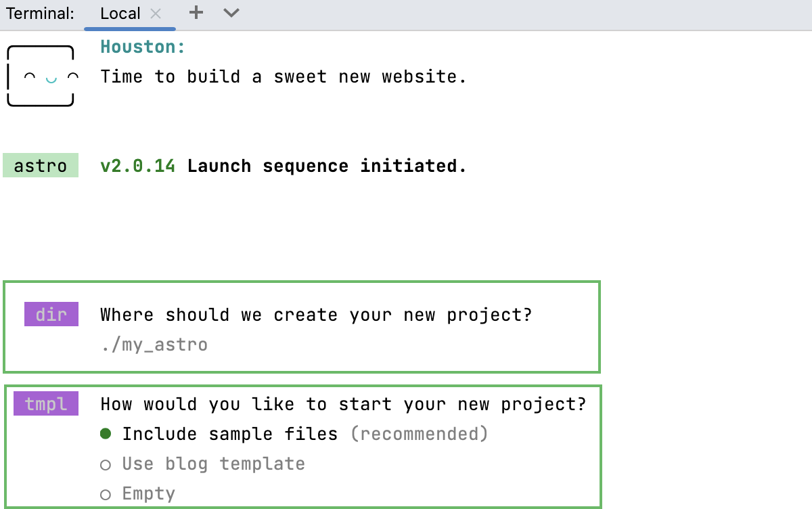Expand the hidden terminal sessions list
Image resolution: width=812 pixels, height=509 pixels.
click(x=231, y=12)
